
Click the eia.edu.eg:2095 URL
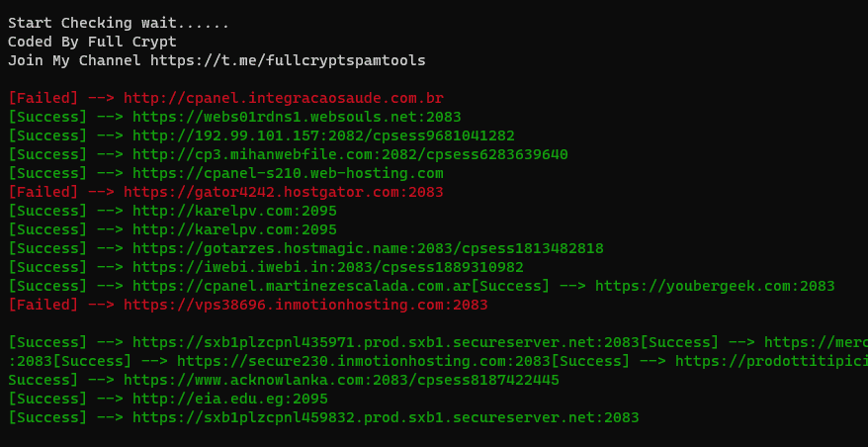230,399
